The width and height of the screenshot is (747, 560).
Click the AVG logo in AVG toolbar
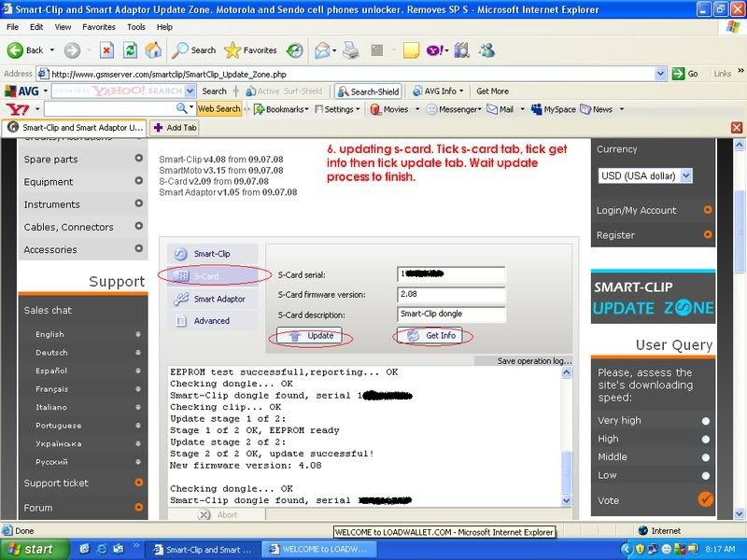pyautogui.click(x=21, y=91)
